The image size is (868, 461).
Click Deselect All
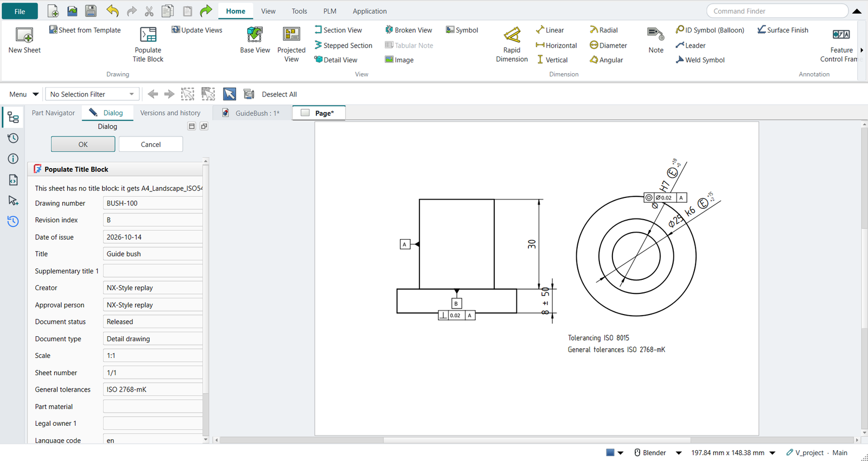[279, 94]
